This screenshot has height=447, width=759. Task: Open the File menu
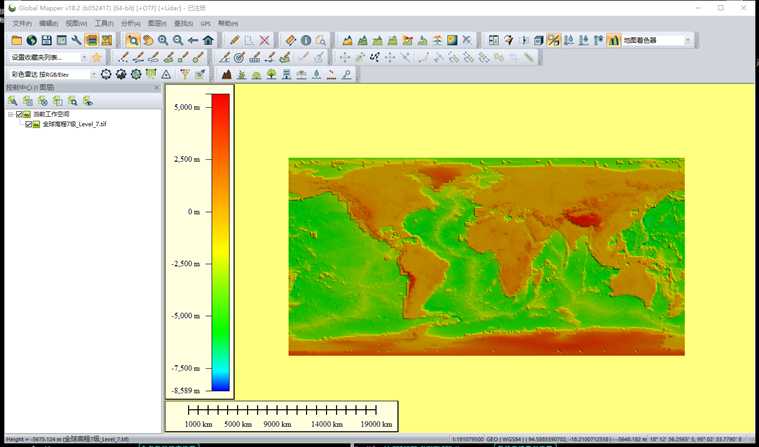[22, 23]
